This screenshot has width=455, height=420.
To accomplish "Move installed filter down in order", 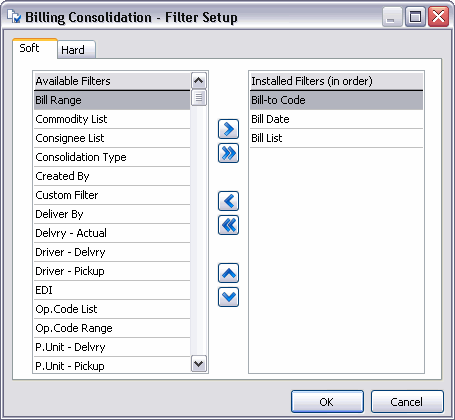I will [228, 297].
